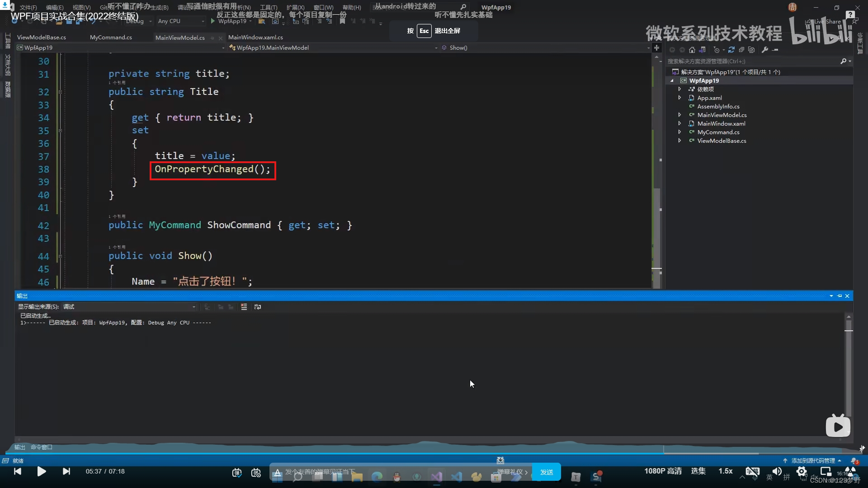Viewport: 868px width, 488px height.
Task: Click the toggle word wrap icon in output panel
Action: tap(258, 307)
